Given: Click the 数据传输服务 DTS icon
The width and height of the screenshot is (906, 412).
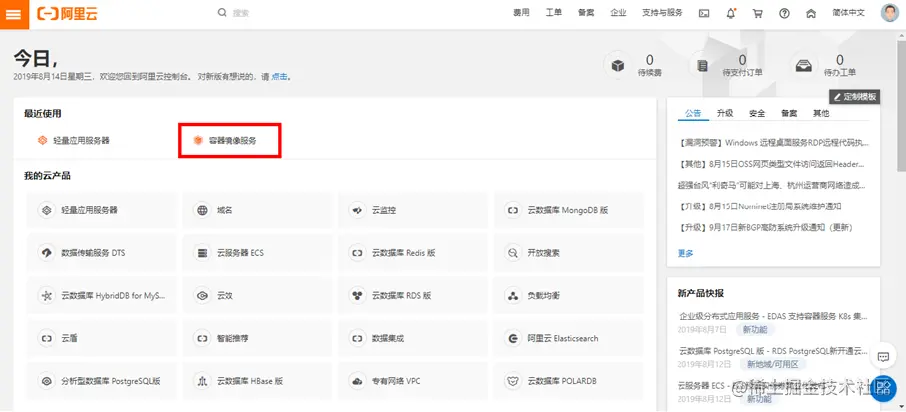Looking at the screenshot, I should point(46,253).
